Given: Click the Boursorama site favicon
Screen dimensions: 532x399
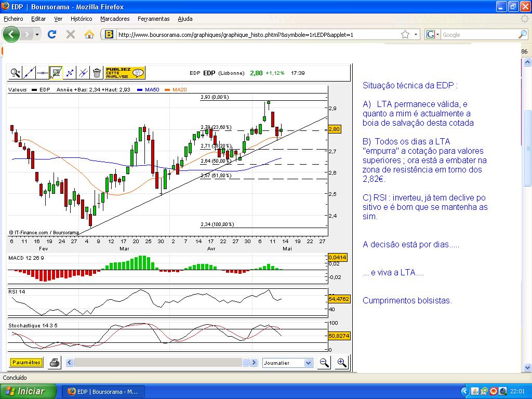Looking at the screenshot, I should pos(109,34).
